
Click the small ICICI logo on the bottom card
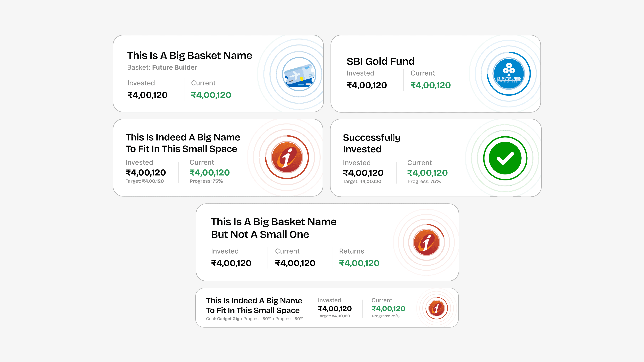(437, 308)
